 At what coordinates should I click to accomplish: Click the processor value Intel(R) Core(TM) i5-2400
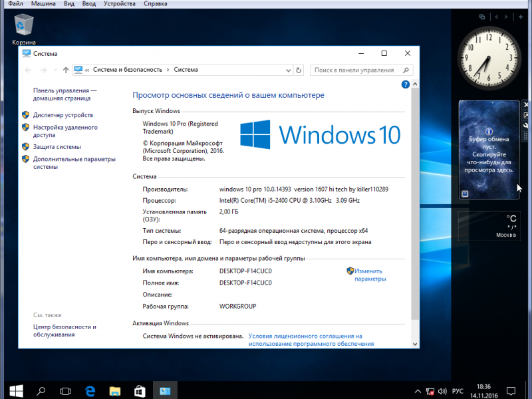[289, 201]
